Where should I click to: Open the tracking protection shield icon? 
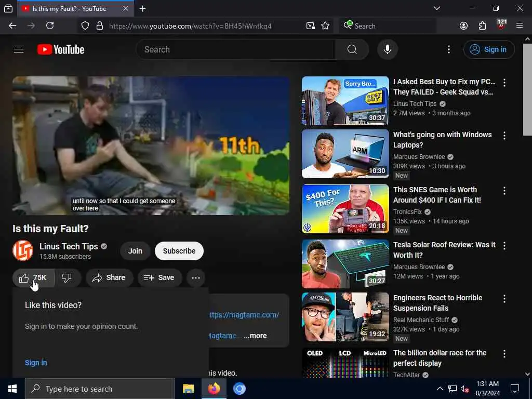pos(85,26)
